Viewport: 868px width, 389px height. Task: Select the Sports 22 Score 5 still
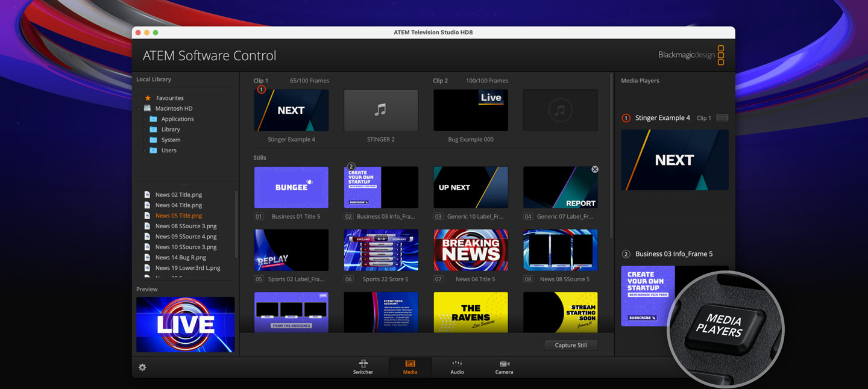pos(380,250)
